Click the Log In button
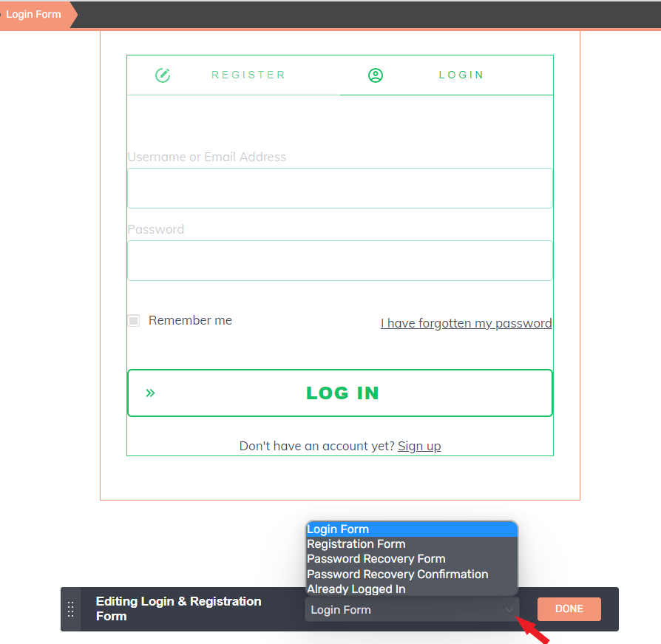The width and height of the screenshot is (661, 644). (340, 393)
